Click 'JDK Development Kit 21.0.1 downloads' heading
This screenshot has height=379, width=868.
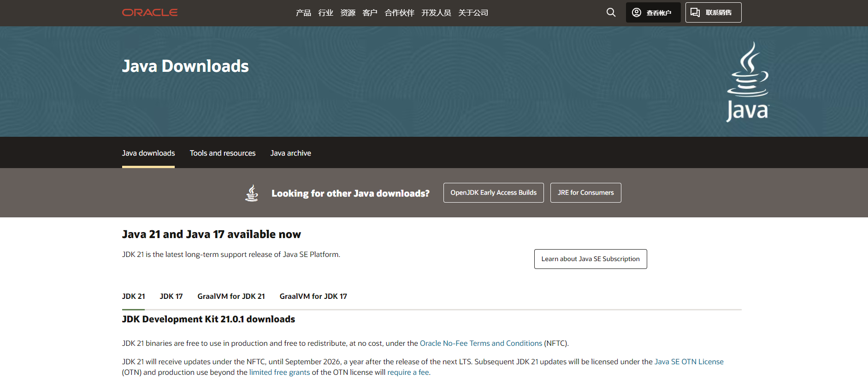(208, 319)
